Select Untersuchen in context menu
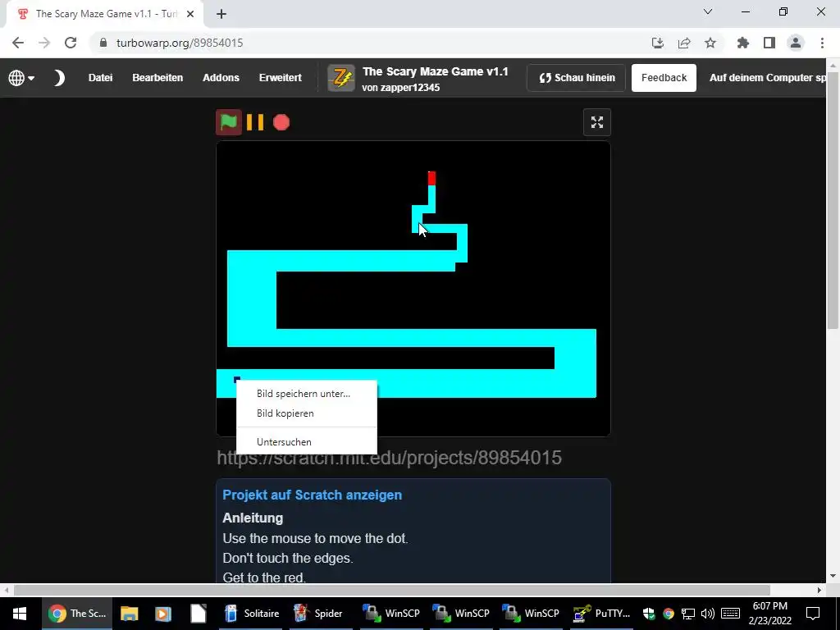The height and width of the screenshot is (630, 840). 307,442
